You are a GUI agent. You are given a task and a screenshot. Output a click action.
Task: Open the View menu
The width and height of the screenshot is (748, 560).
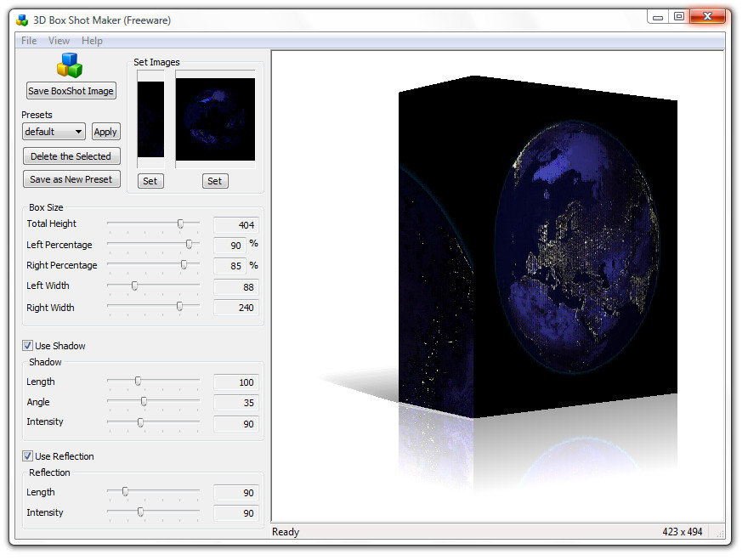click(x=59, y=41)
